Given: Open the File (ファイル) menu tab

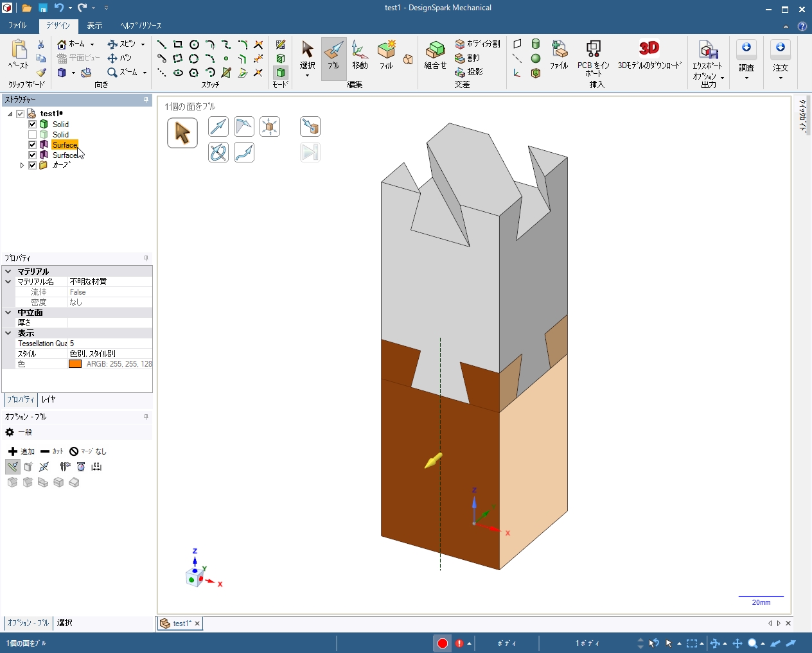Looking at the screenshot, I should pos(17,26).
